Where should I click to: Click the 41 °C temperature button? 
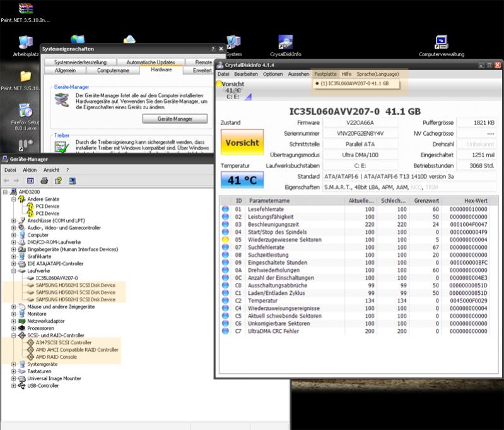[x=242, y=180]
